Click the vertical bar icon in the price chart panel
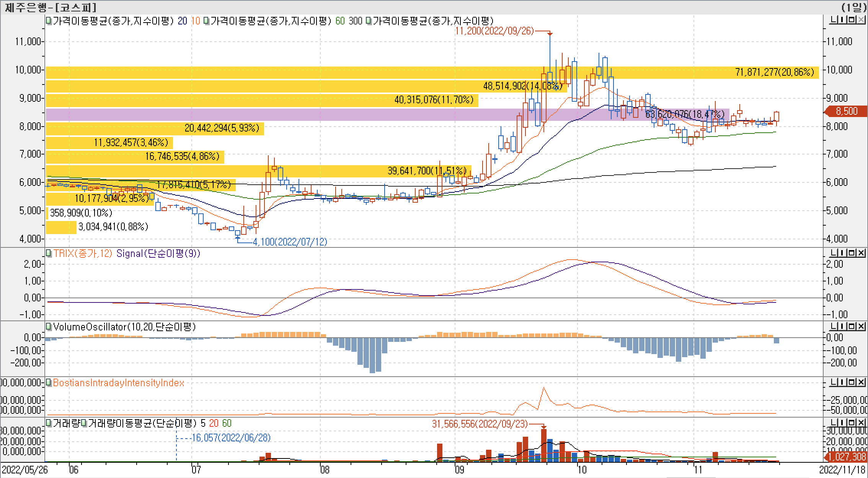Viewport: 868px width, 478px height. click(x=842, y=20)
